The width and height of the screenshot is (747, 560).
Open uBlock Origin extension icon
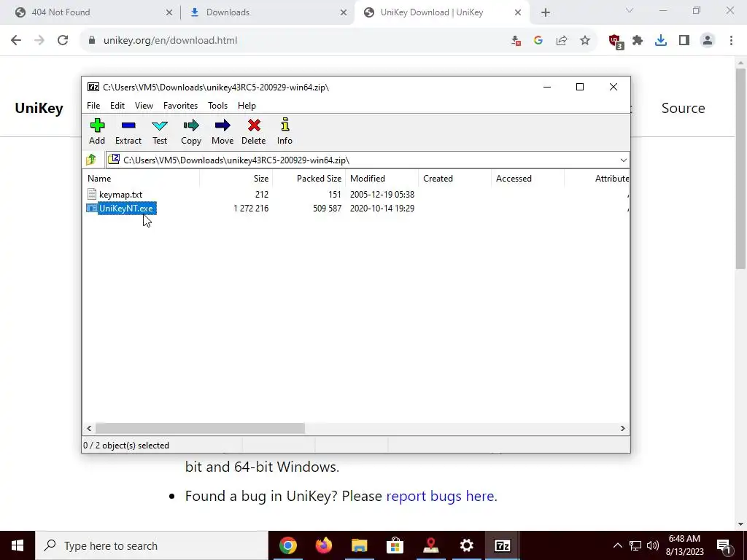click(615, 42)
